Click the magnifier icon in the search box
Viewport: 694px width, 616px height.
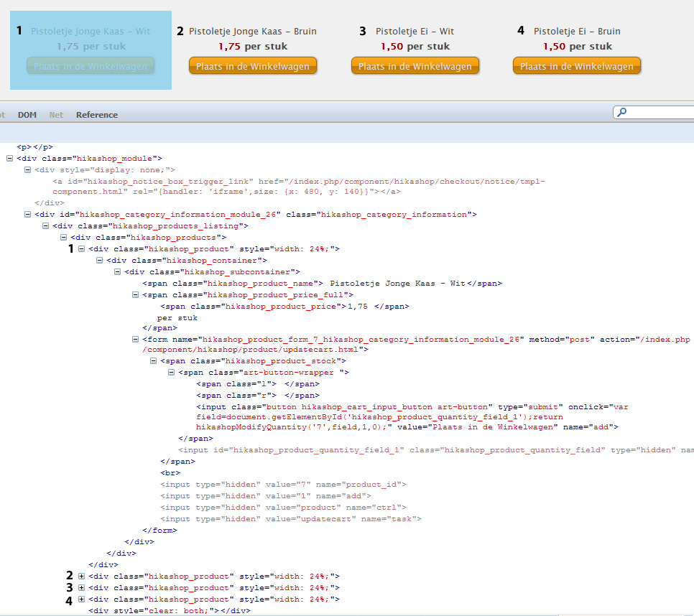(622, 113)
